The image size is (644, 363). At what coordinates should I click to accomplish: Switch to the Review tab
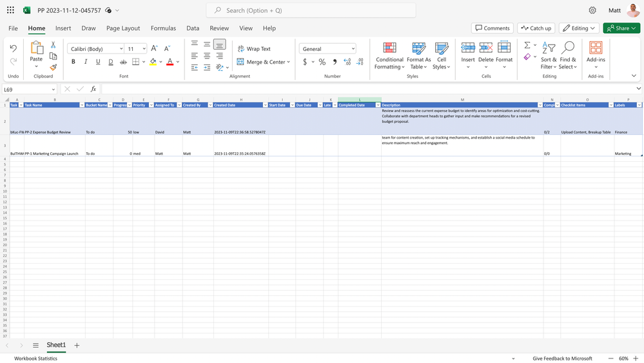(x=219, y=28)
